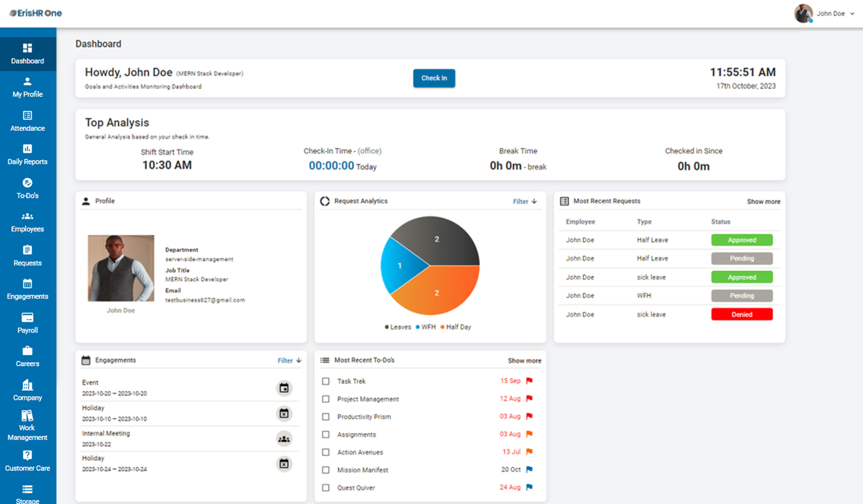Select the Customer Care sidebar icon

coord(27,462)
